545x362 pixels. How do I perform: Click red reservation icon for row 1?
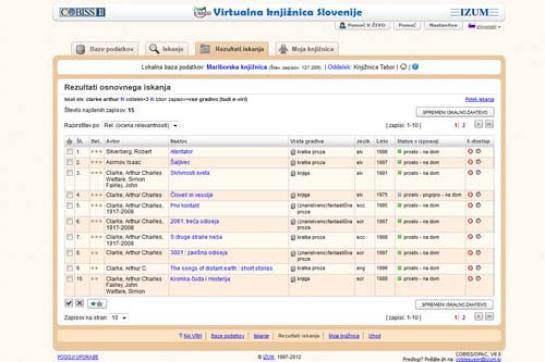pyautogui.click(x=470, y=151)
